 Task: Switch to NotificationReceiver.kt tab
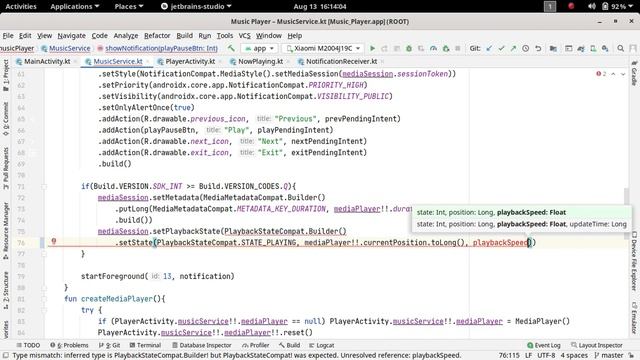coord(341,61)
